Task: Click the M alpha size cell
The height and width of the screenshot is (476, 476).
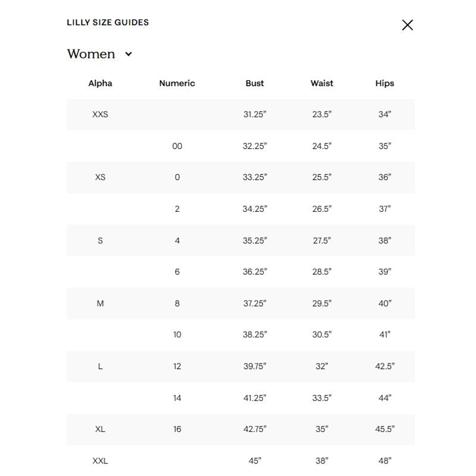Action: click(100, 303)
